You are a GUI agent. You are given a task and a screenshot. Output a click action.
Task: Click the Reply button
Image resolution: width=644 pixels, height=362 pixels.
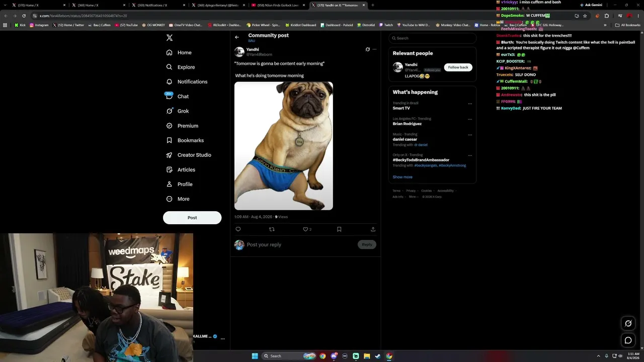(367, 244)
